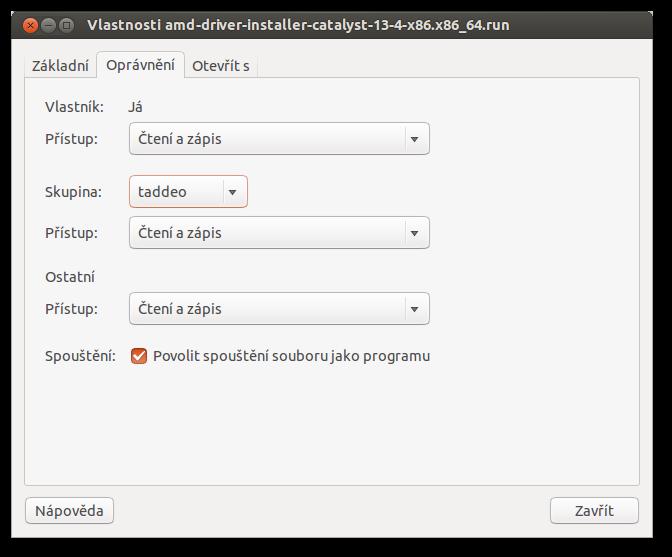Click the owner name Já
Viewport: 672px width, 557px height.
click(135, 107)
